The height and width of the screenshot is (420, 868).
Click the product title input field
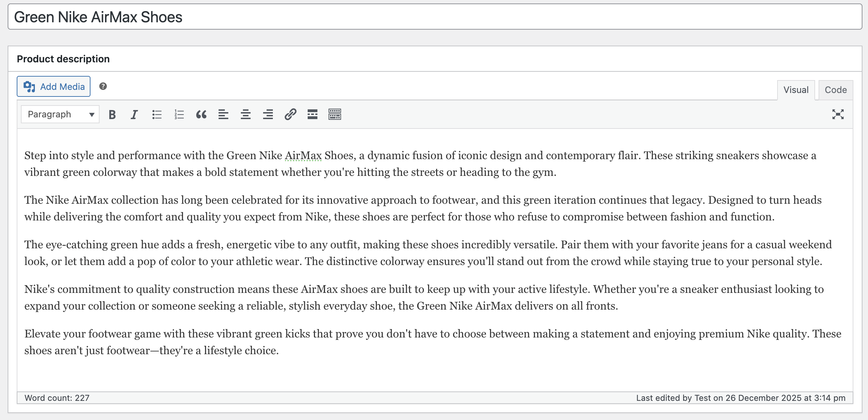(x=434, y=17)
